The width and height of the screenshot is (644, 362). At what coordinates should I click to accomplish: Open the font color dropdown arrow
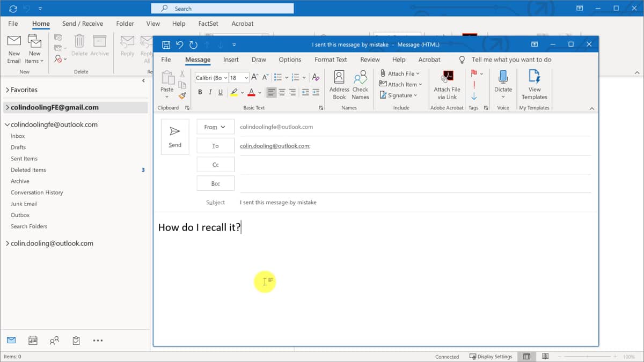click(x=260, y=92)
